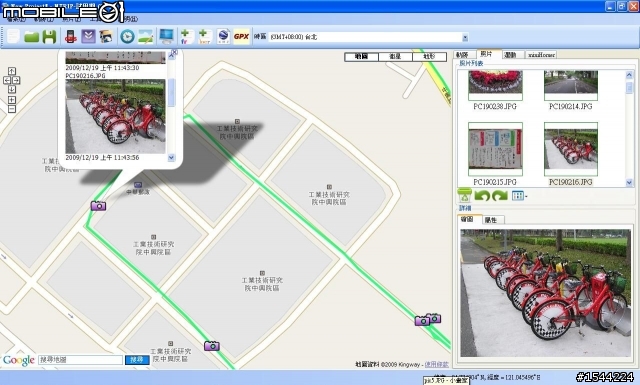
Task: Click the green plus locr upload icon
Action: [205, 37]
